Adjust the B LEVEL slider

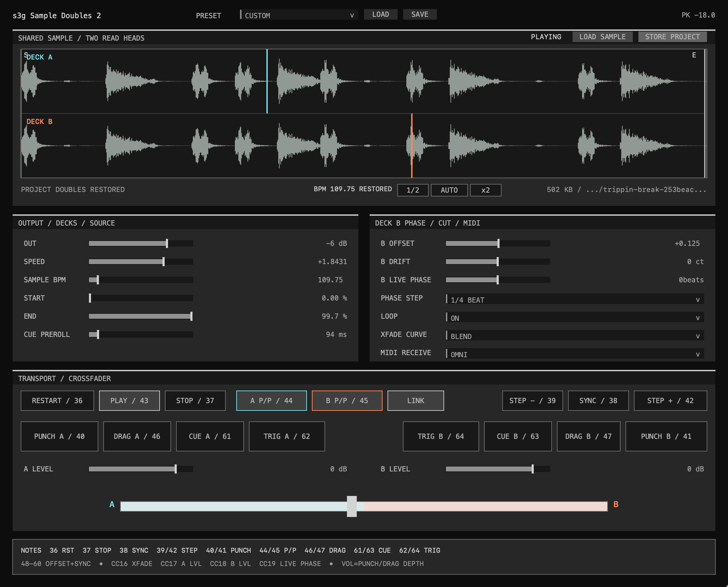click(x=498, y=469)
